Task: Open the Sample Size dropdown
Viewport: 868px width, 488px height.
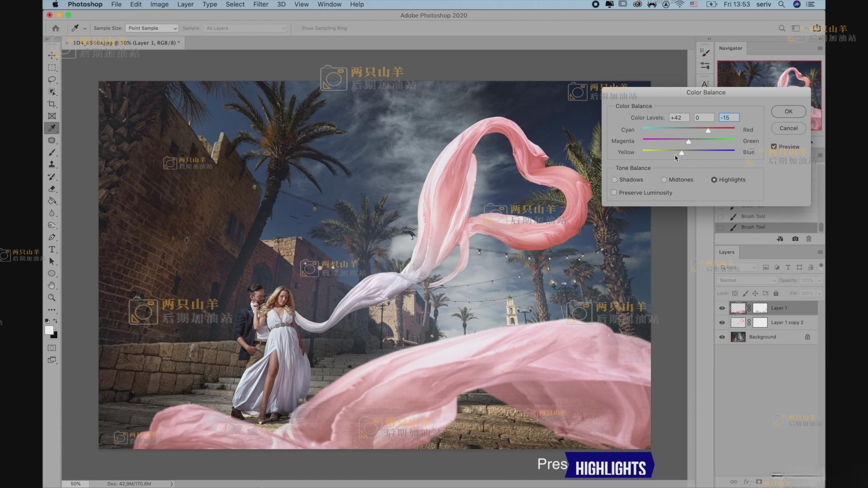Action: (151, 28)
